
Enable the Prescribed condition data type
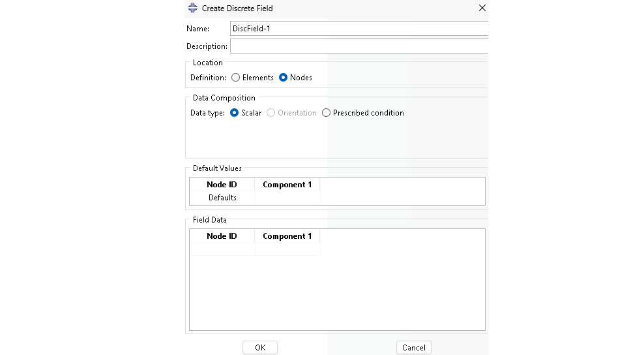[327, 113]
